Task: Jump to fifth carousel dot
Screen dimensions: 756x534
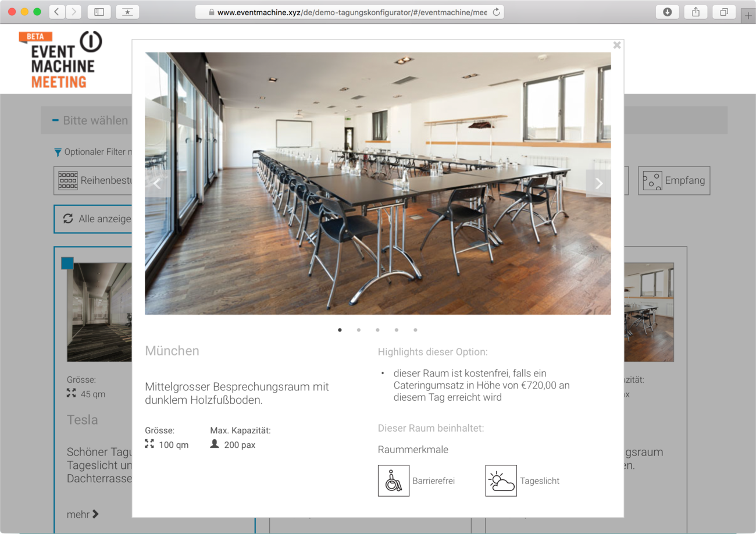Action: click(415, 330)
